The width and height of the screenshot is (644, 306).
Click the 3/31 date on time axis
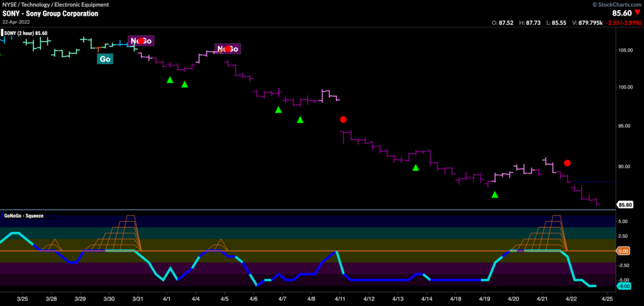pos(138,299)
